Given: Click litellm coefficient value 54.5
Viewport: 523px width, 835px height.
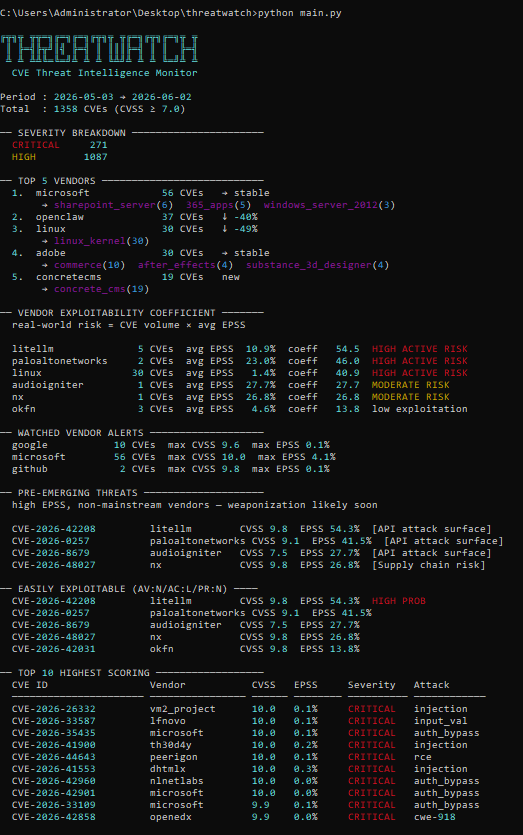Looking at the screenshot, I should (x=348, y=349).
